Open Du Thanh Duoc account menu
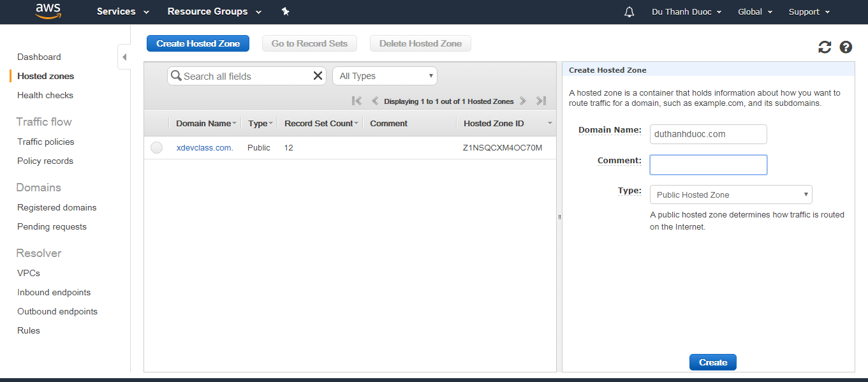 686,12
